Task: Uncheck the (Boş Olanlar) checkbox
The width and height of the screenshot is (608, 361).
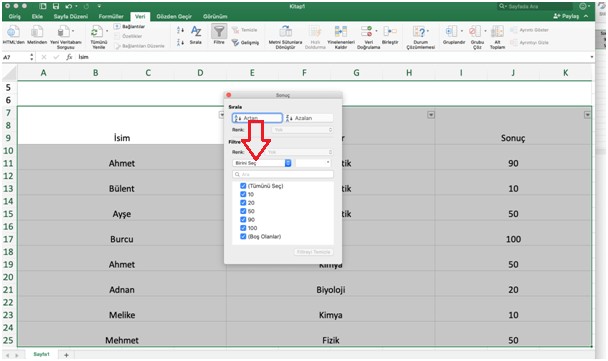Action: (x=243, y=237)
